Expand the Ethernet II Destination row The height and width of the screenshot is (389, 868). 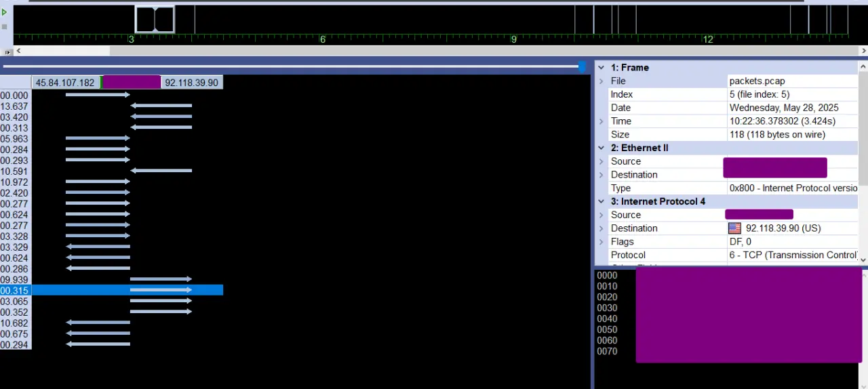click(601, 175)
